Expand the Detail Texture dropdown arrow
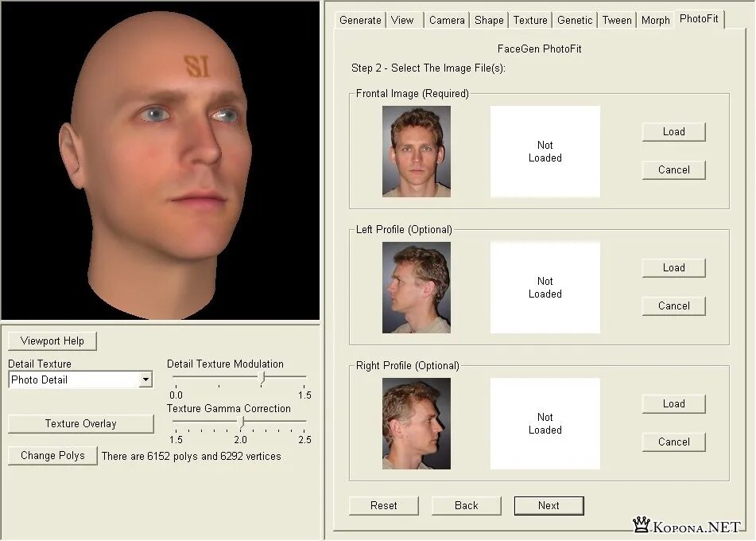 pyautogui.click(x=145, y=379)
